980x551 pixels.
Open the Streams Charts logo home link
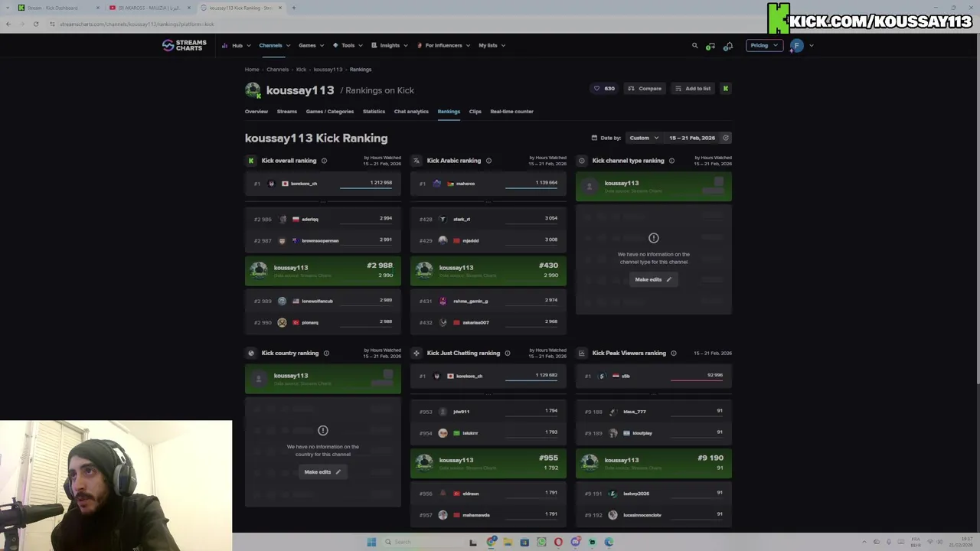coord(185,45)
